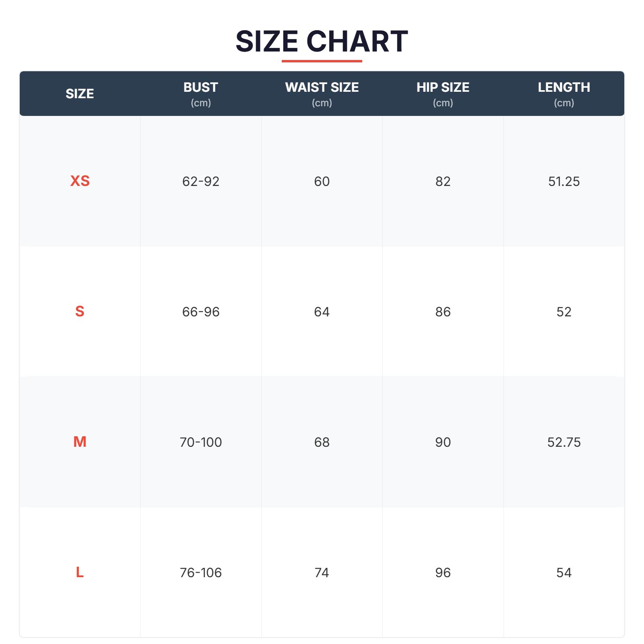Select the WAIST SIZE column header
Screen dimensions: 644x644
tap(322, 94)
